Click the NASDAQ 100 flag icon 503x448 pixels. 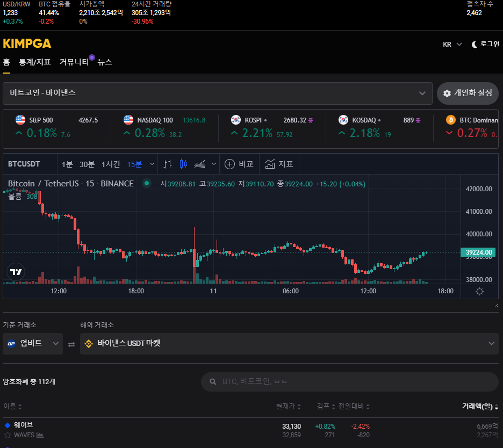click(128, 120)
